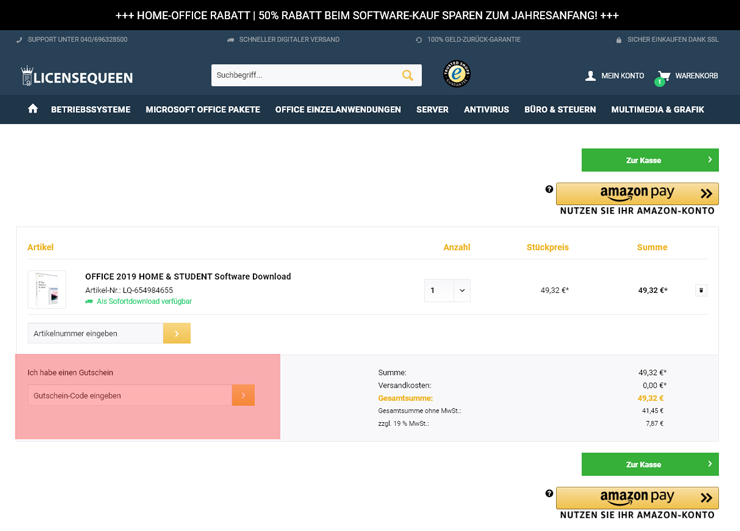Open Microsoft Office Pakete menu
The width and height of the screenshot is (740, 531).
203,110
